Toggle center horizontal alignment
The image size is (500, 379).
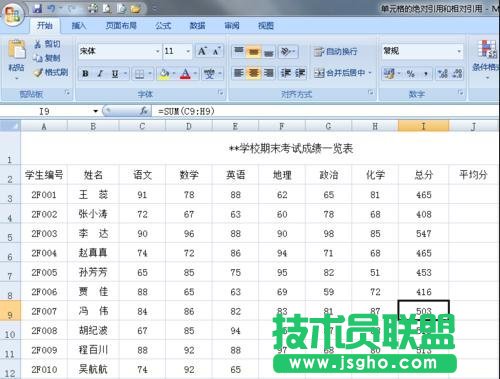click(254, 73)
